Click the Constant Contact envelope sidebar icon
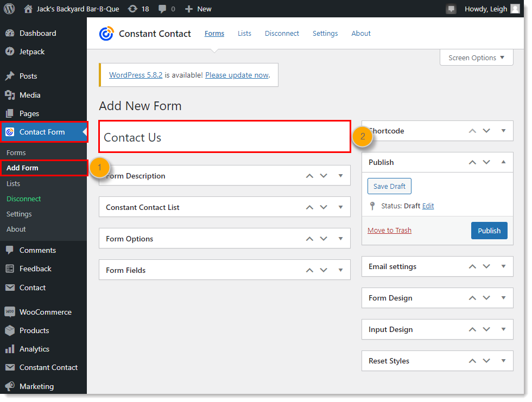The image size is (532, 402). click(10, 367)
